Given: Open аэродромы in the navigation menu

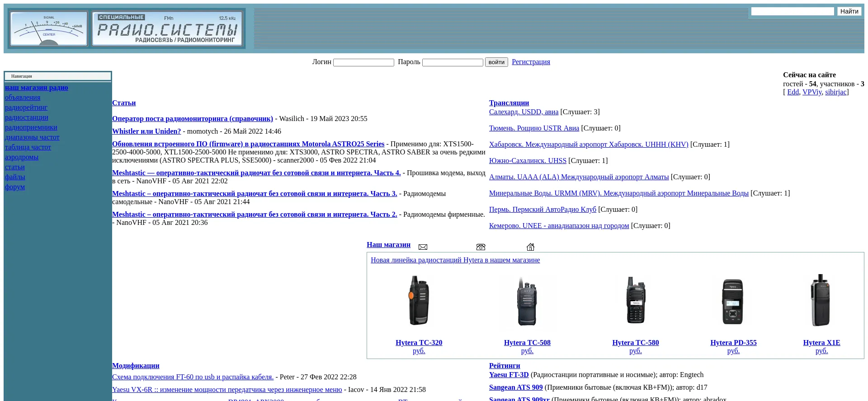Looking at the screenshot, I should click(x=22, y=157).
